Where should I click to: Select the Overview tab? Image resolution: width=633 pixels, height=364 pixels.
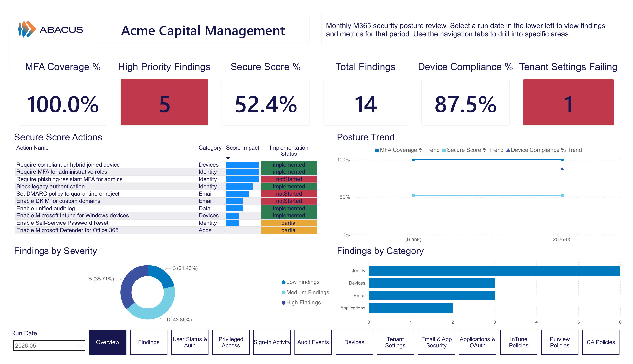[x=108, y=342]
